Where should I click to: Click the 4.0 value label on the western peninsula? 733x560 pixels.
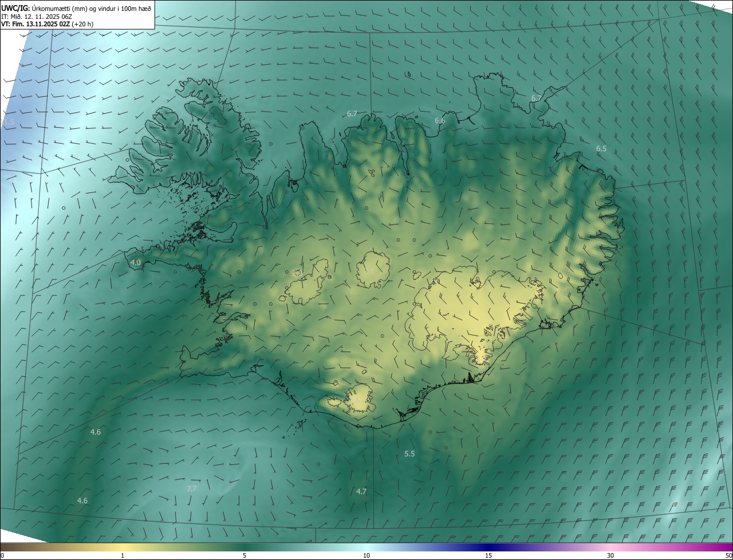(136, 263)
